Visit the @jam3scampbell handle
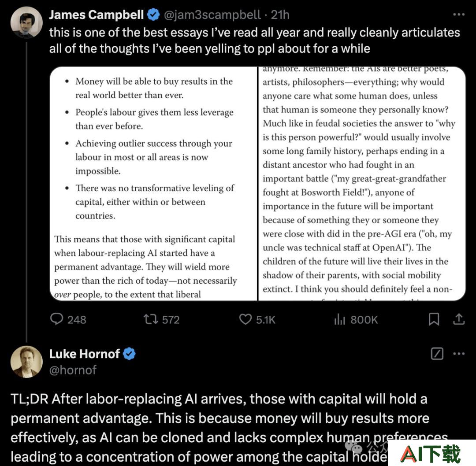Image resolution: width=476 pixels, height=466 pixels. (212, 15)
